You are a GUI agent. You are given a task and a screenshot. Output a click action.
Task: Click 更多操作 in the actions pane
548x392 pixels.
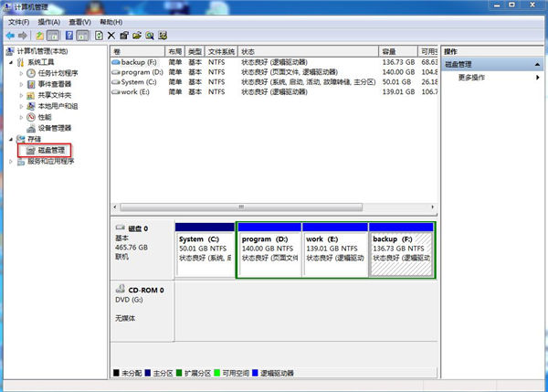coord(471,78)
